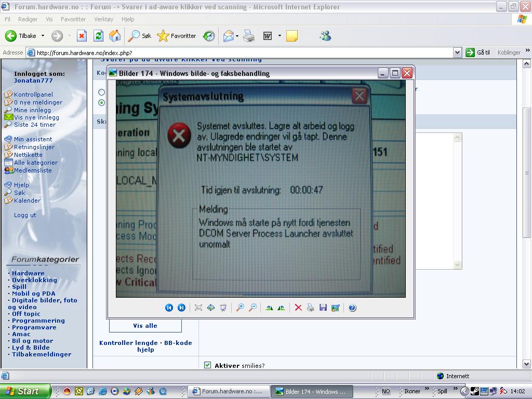Image resolution: width=532 pixels, height=399 pixels.
Task: Click Actual Size icon in image viewer
Action: tap(211, 308)
